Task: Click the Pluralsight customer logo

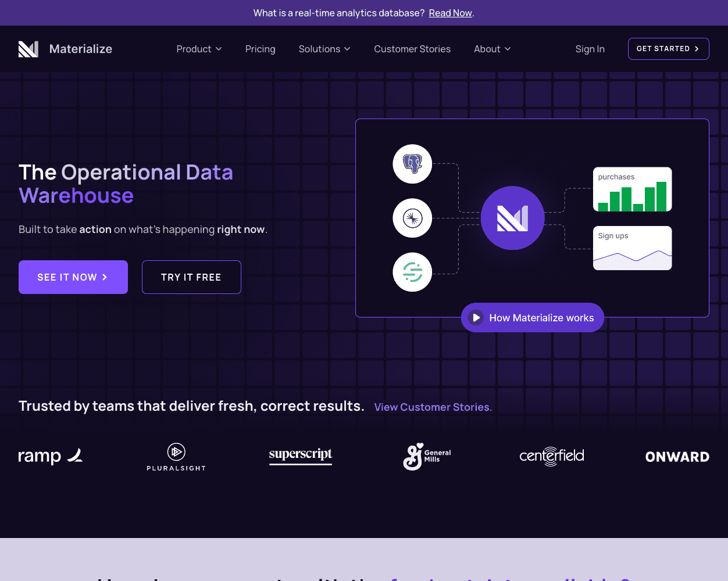Action: [176, 457]
